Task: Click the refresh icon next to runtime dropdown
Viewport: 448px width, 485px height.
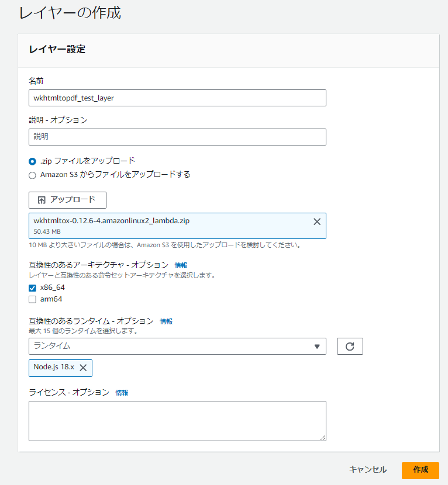Action: (350, 346)
